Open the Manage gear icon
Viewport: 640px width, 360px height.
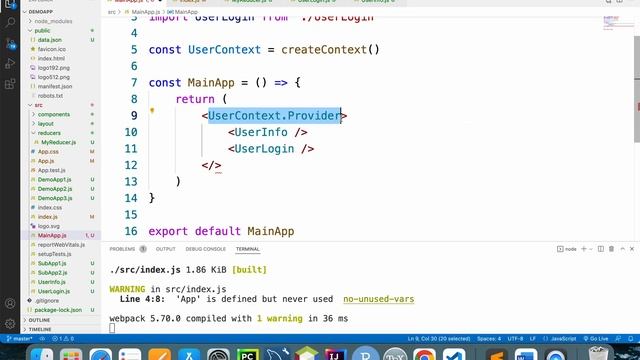pos(10,324)
